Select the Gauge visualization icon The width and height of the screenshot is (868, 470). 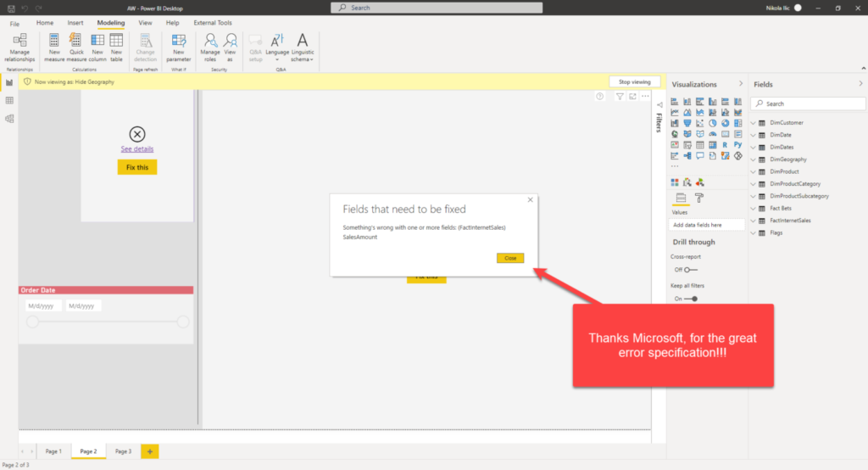tap(712, 134)
